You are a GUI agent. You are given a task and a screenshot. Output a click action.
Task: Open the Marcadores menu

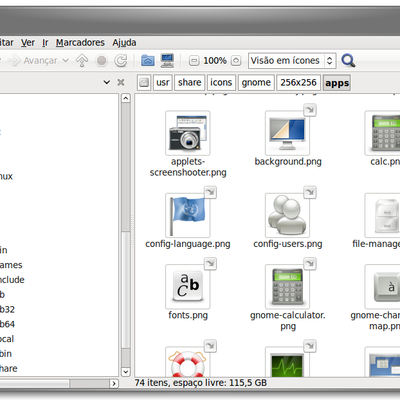click(x=80, y=43)
